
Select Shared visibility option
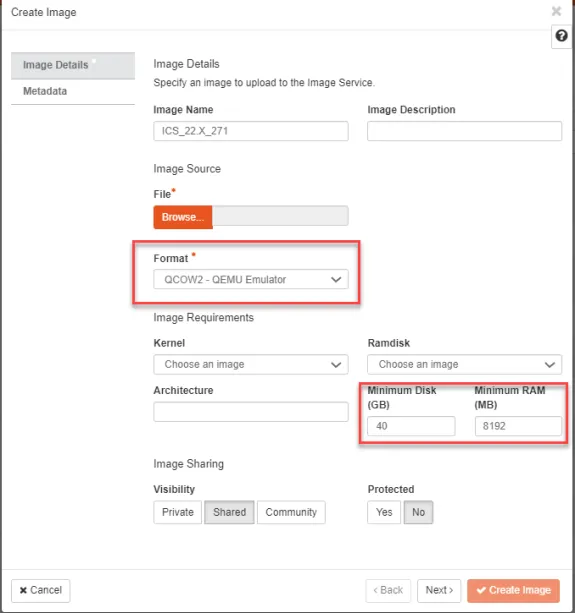[x=229, y=512]
